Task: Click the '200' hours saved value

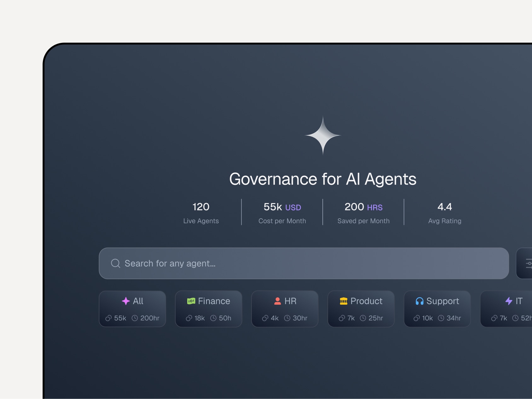Action: tap(354, 207)
